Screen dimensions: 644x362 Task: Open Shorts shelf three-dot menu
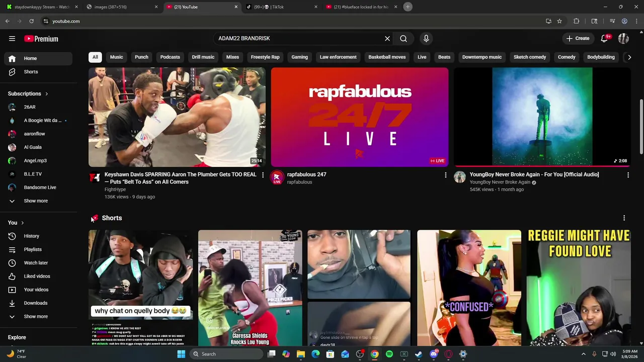tap(624, 218)
